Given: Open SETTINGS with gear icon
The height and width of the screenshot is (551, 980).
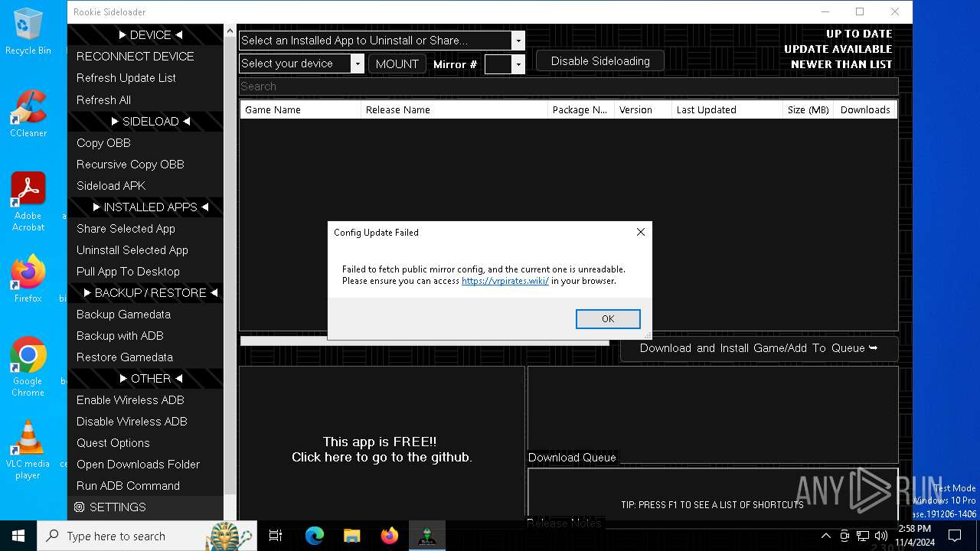Looking at the screenshot, I should pyautogui.click(x=145, y=507).
